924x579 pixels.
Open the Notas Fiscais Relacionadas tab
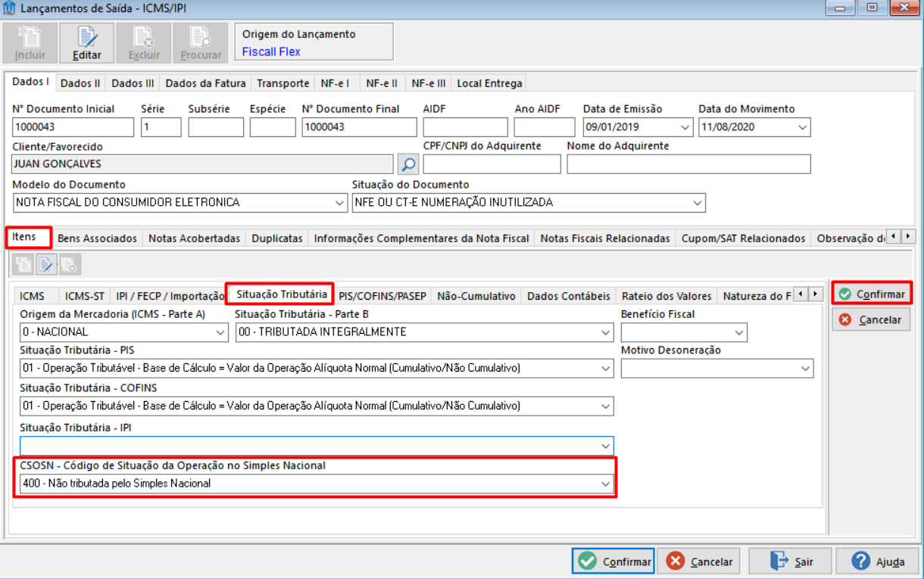click(605, 238)
